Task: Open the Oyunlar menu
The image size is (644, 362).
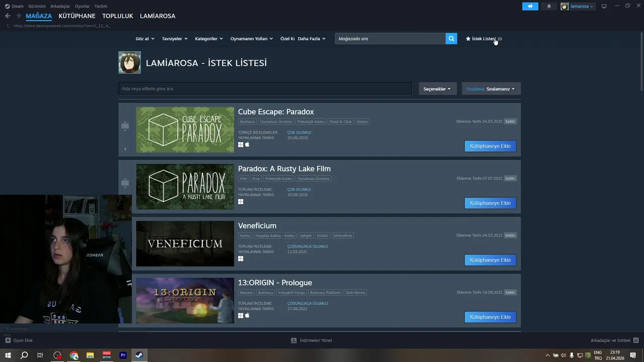Action: click(82, 6)
